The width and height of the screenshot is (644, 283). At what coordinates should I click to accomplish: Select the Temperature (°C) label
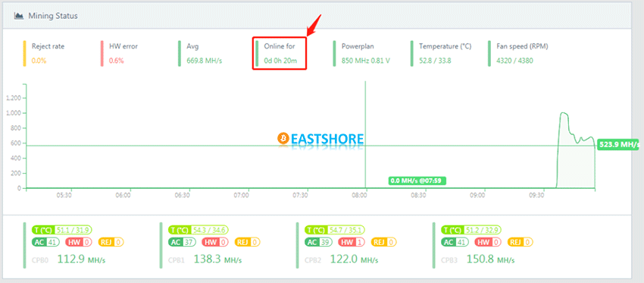[445, 46]
